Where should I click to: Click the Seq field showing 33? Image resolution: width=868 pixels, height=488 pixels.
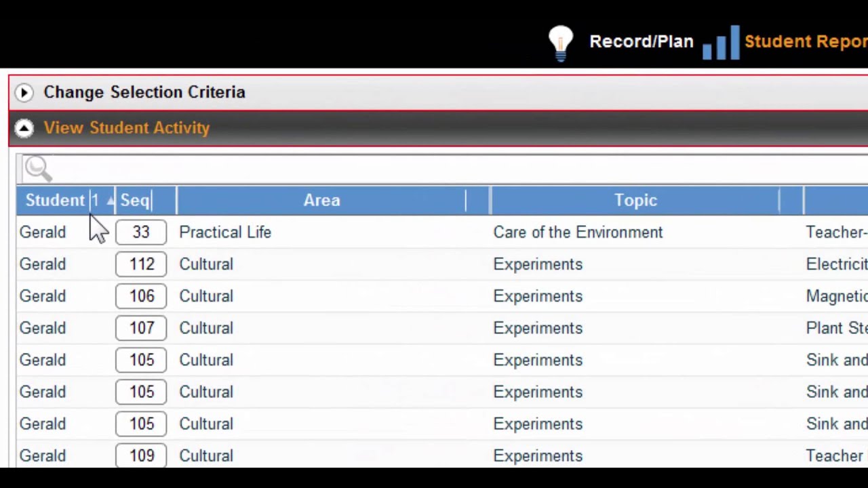point(141,232)
